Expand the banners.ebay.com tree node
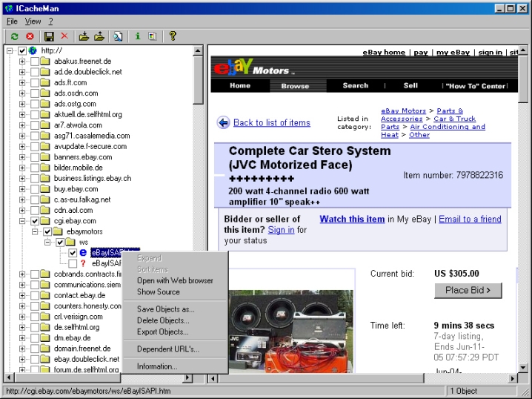The image size is (532, 399). pos(22,157)
